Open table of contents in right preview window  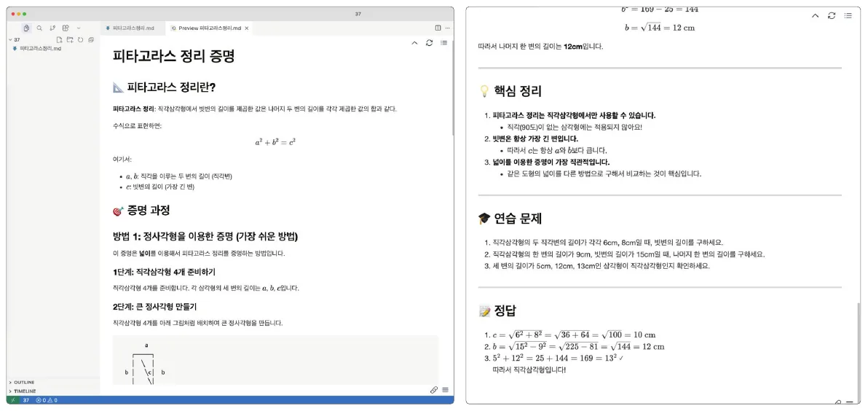point(848,16)
